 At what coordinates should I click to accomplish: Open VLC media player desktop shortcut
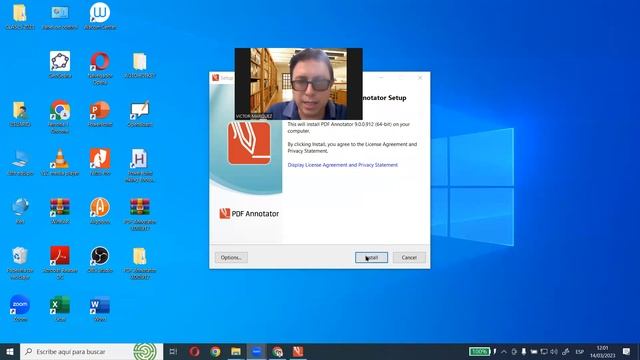[x=60, y=162]
